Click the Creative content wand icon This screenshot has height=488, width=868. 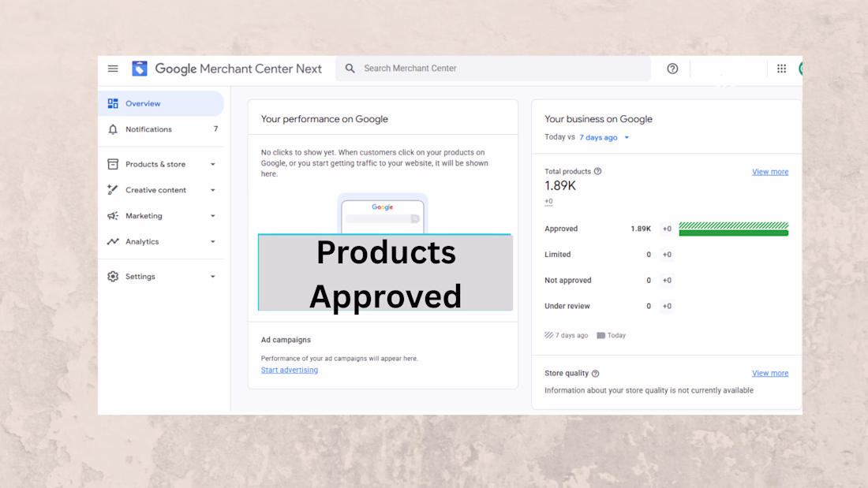click(x=113, y=190)
